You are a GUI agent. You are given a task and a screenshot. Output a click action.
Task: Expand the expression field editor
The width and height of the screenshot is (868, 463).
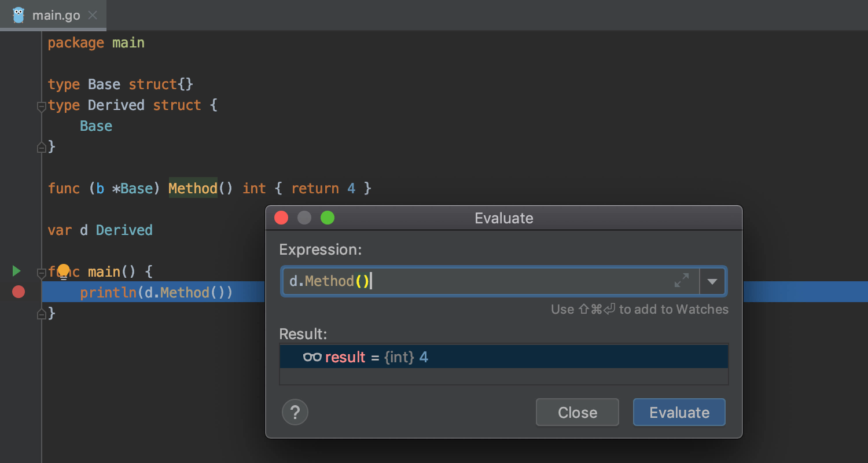click(682, 281)
